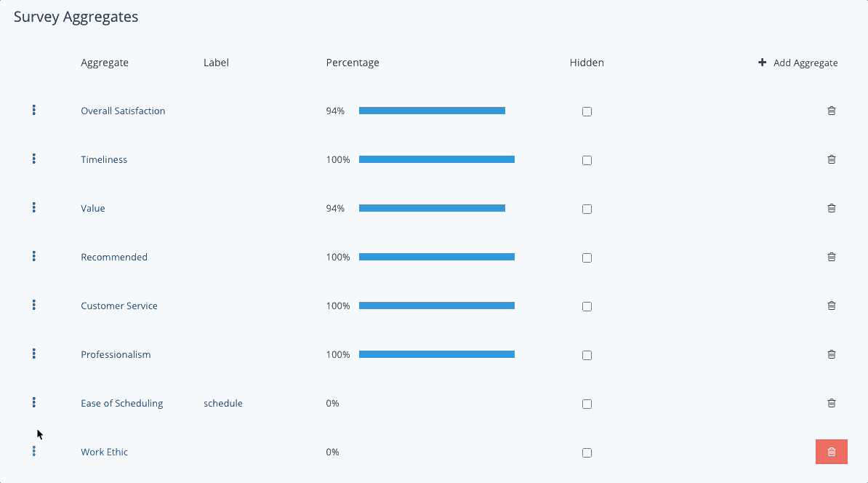Trash the Ease of Scheduling aggregate
868x483 pixels.
pyautogui.click(x=832, y=403)
